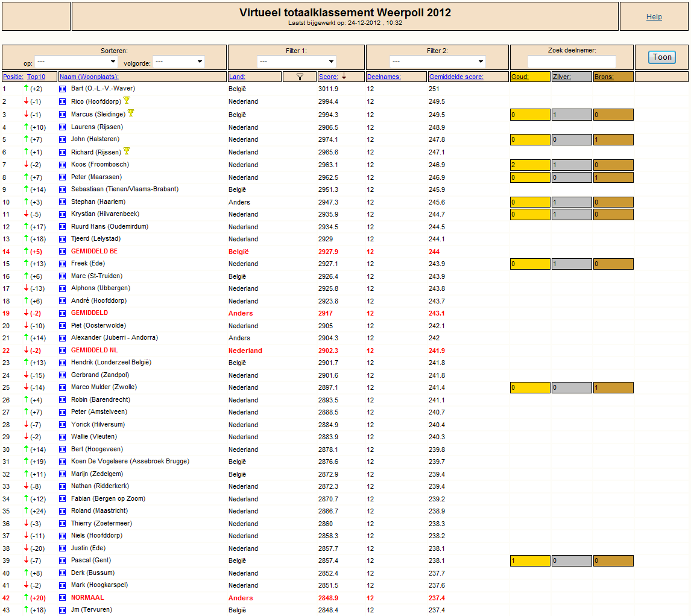Click trophy icon beside Richard (Rijssen)
Image resolution: width=691 pixels, height=616 pixels.
(127, 151)
